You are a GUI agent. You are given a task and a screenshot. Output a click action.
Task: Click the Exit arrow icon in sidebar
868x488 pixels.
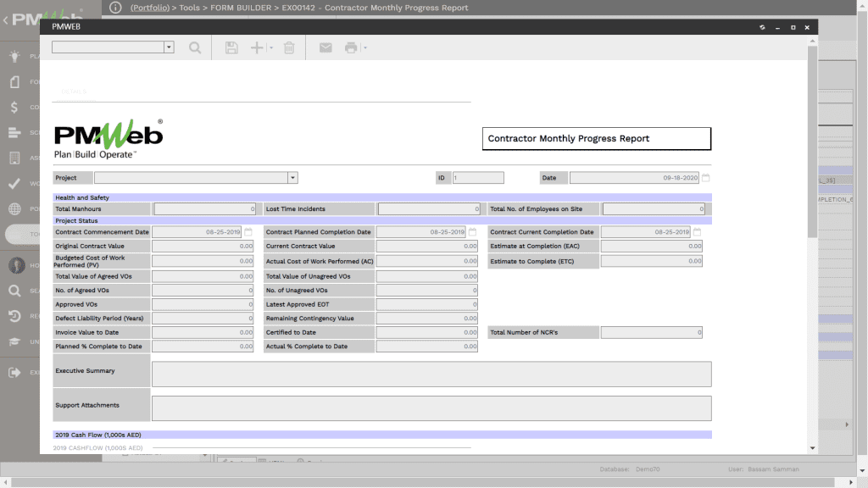pos(15,373)
